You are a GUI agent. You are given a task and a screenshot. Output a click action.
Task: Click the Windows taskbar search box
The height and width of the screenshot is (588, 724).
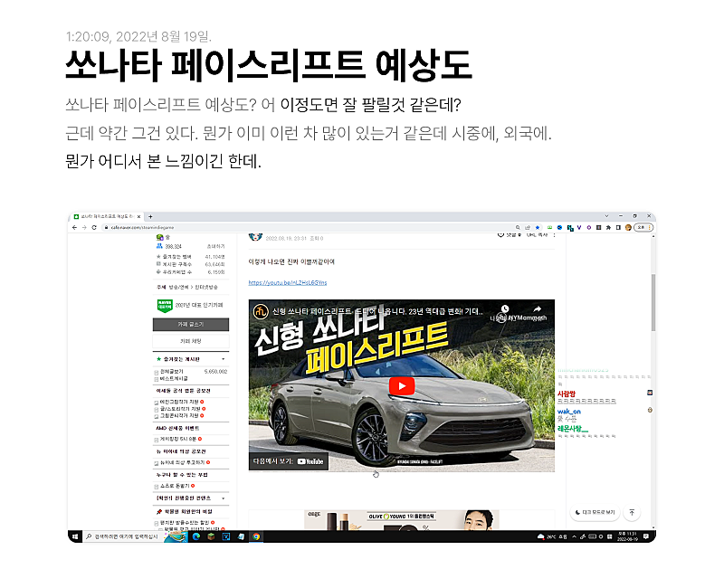click(x=122, y=536)
